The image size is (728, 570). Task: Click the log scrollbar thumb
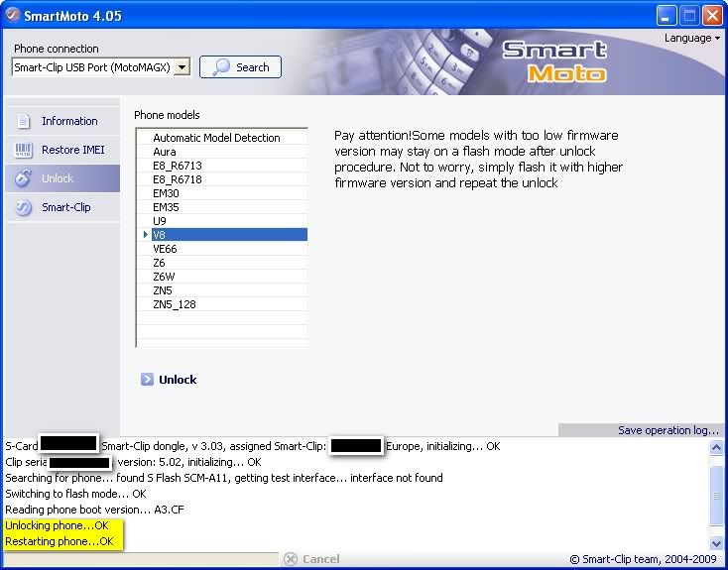(716, 495)
